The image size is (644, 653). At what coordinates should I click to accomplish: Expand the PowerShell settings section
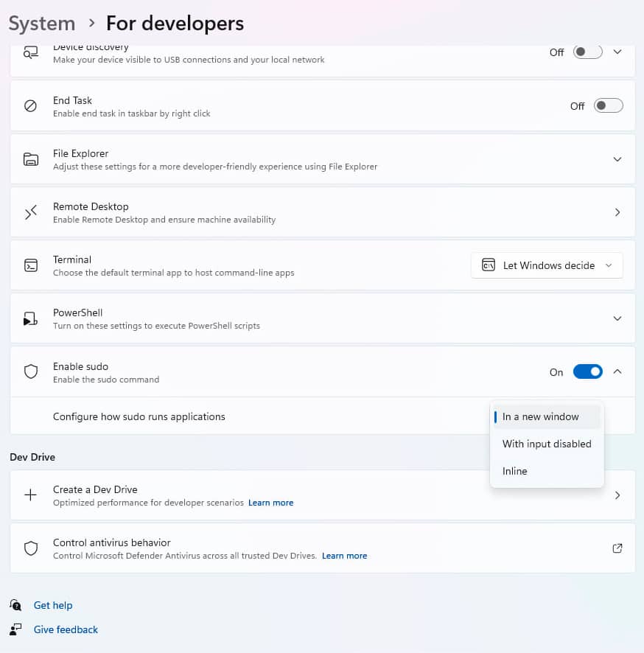pyautogui.click(x=617, y=318)
